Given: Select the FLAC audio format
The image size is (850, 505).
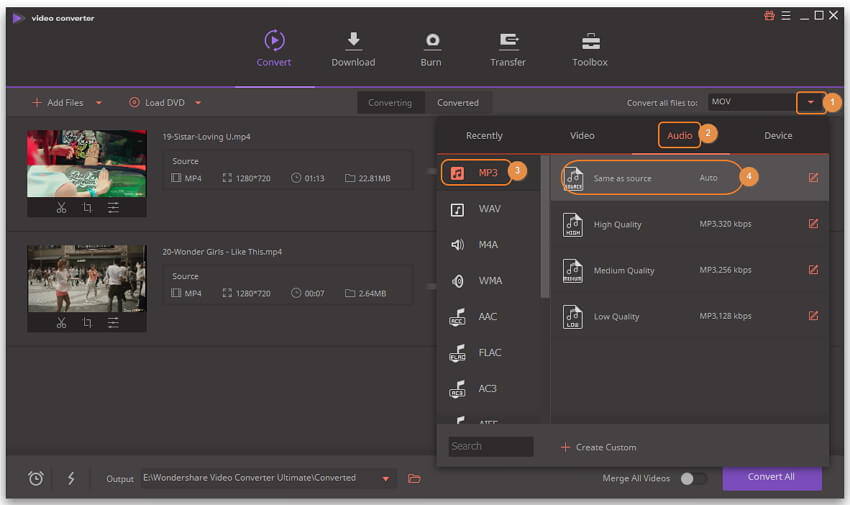Looking at the screenshot, I should coord(488,353).
